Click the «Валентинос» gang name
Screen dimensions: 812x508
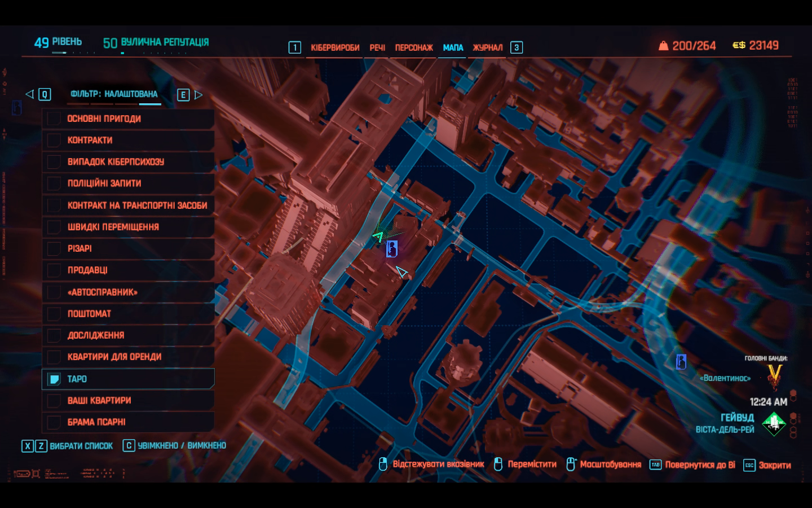725,378
